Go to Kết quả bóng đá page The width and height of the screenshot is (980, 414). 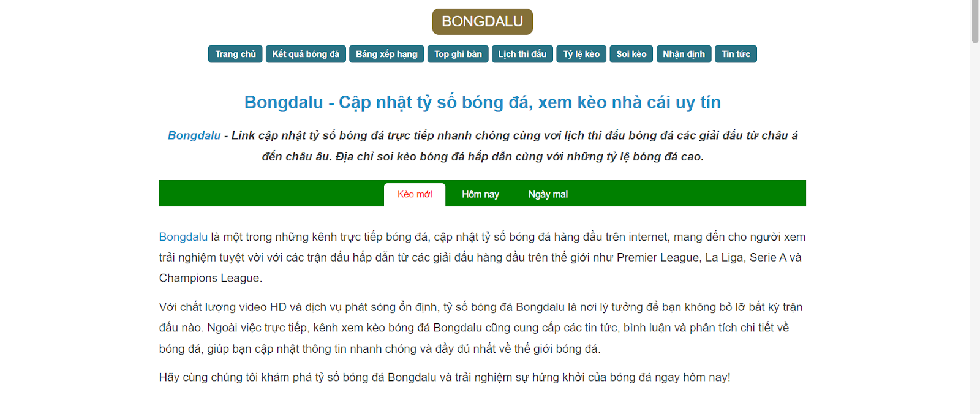tap(306, 54)
